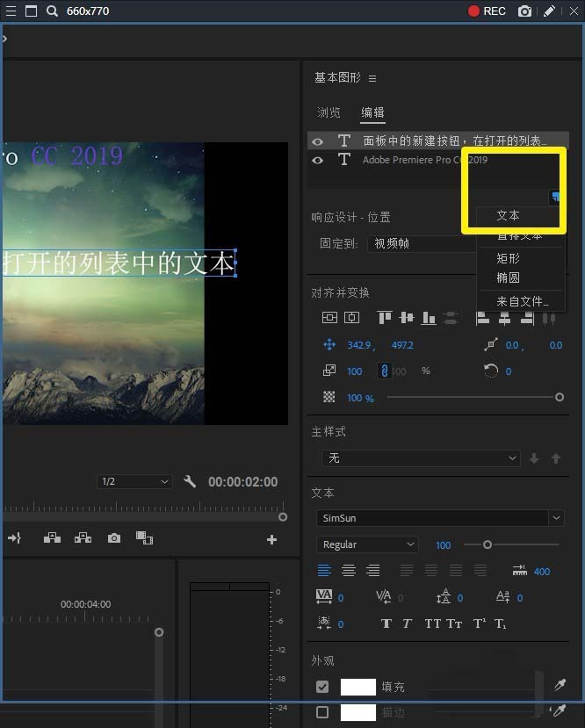Click the fill color eyedropper
The height and width of the screenshot is (728, 585).
[560, 685]
